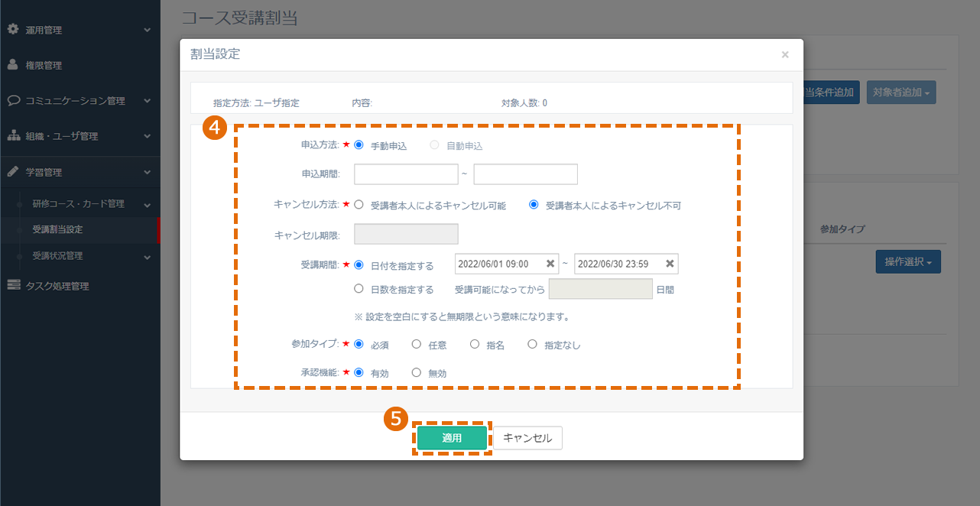Select 手動申込 radio button
This screenshot has height=506, width=980.
(x=359, y=145)
